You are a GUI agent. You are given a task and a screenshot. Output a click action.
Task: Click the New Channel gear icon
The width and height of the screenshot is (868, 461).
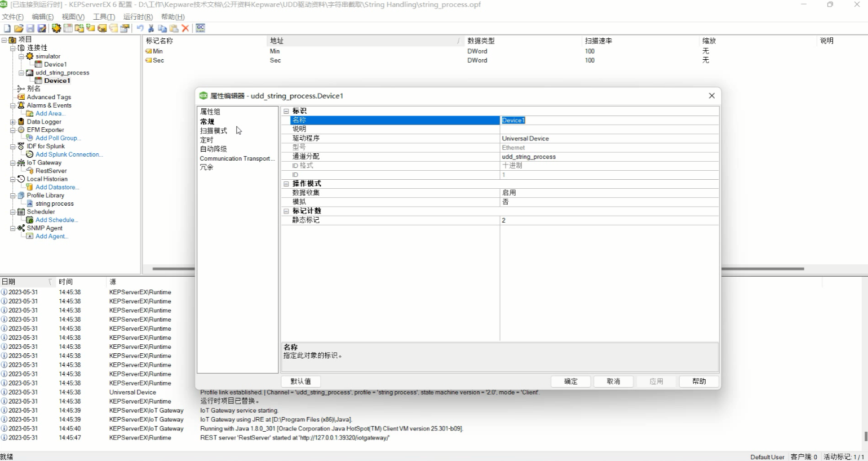tap(56, 28)
